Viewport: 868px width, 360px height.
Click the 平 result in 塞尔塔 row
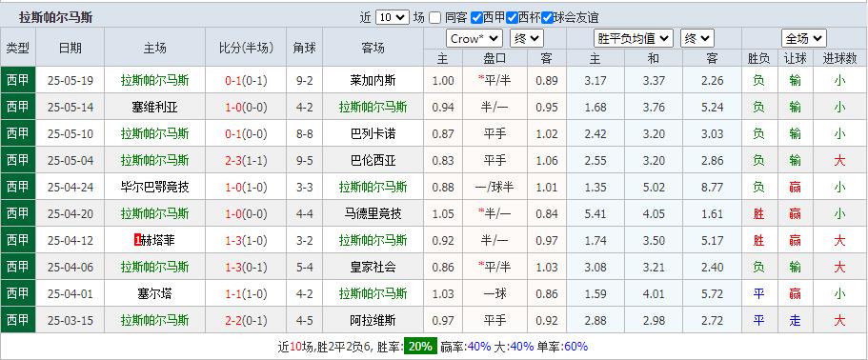(x=758, y=293)
